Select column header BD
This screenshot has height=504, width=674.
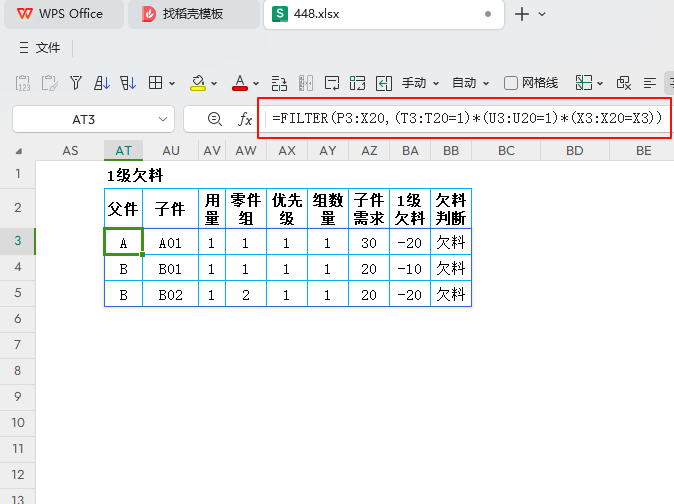coord(574,151)
